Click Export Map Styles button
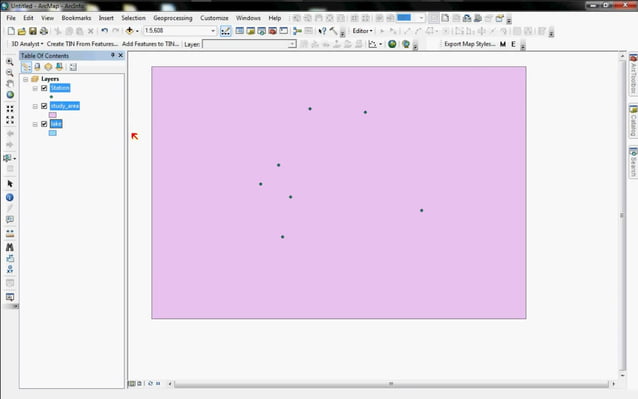The width and height of the screenshot is (638, 399). click(x=470, y=44)
